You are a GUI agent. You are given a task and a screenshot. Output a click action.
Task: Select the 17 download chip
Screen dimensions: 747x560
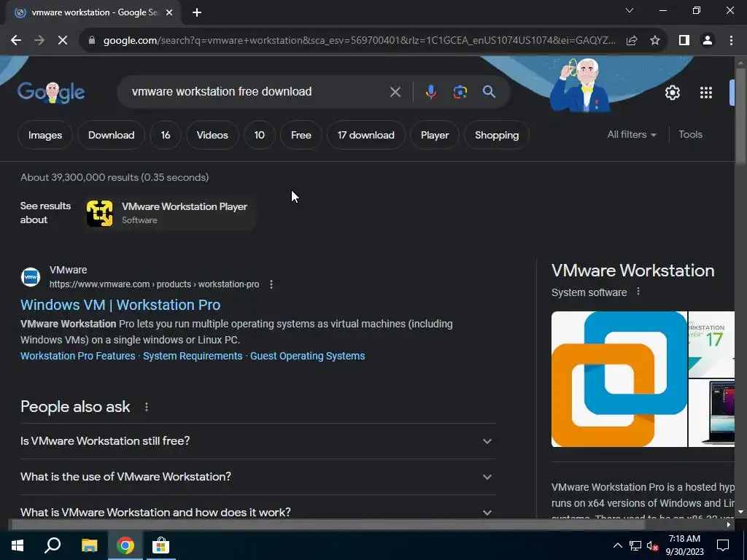(366, 135)
